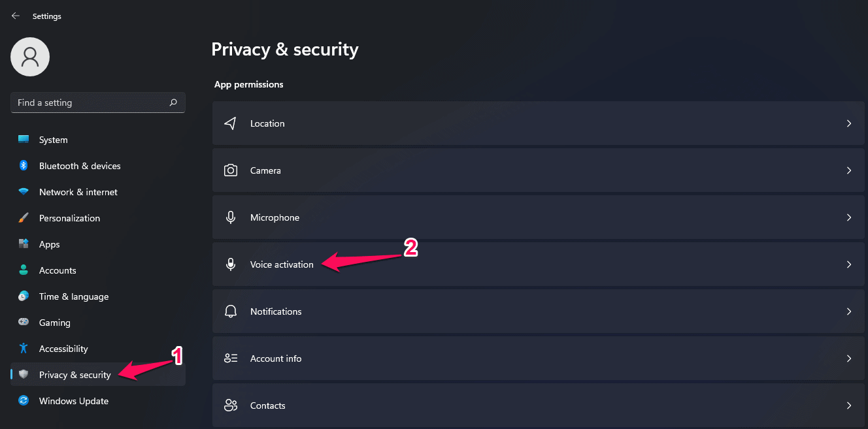
Task: Click the back arrow icon
Action: pyautogui.click(x=16, y=16)
